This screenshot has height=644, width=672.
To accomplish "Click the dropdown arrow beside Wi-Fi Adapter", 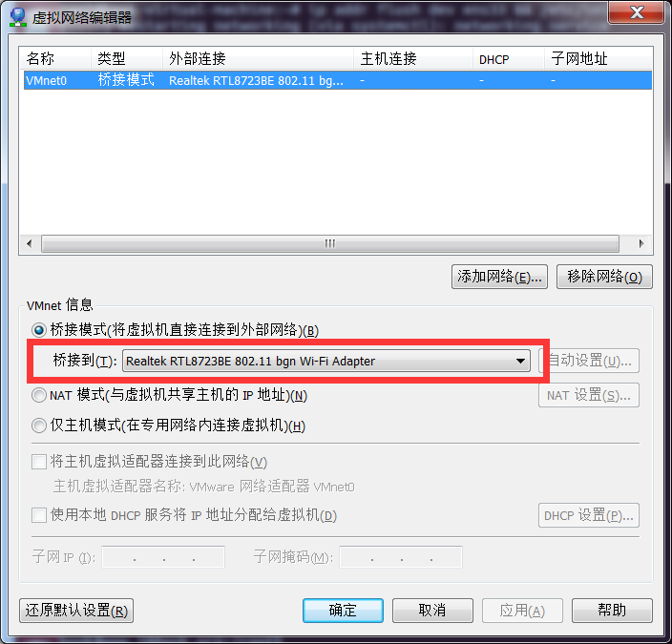I will click(520, 361).
